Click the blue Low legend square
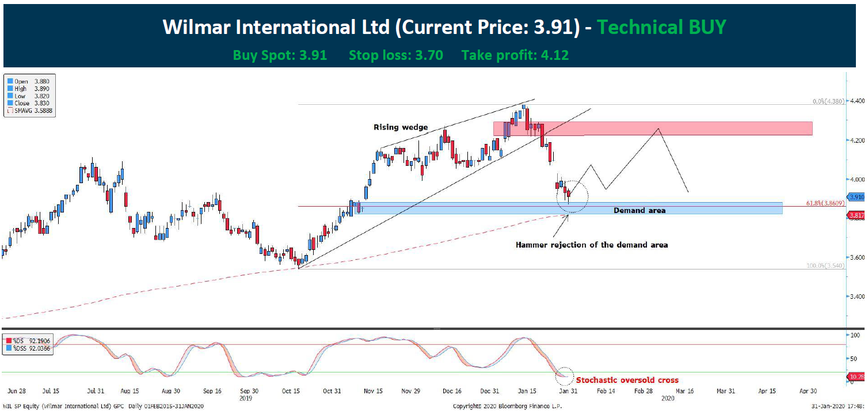The width and height of the screenshot is (868, 414). pyautogui.click(x=9, y=96)
